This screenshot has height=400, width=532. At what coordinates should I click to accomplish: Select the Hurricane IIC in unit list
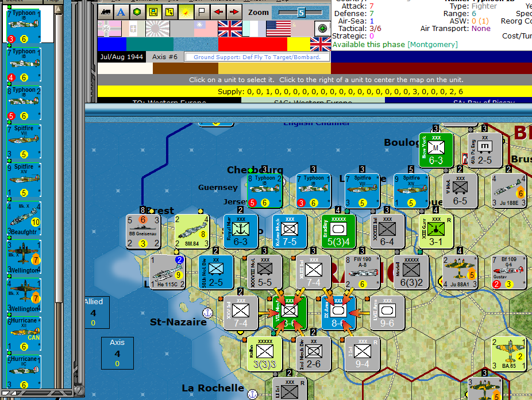coord(24,372)
